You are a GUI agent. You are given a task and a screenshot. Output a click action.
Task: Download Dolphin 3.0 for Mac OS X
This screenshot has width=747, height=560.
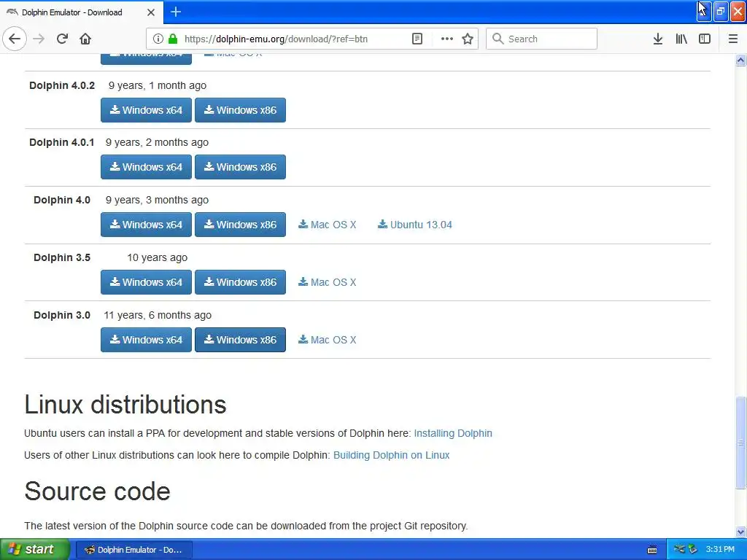coord(328,340)
